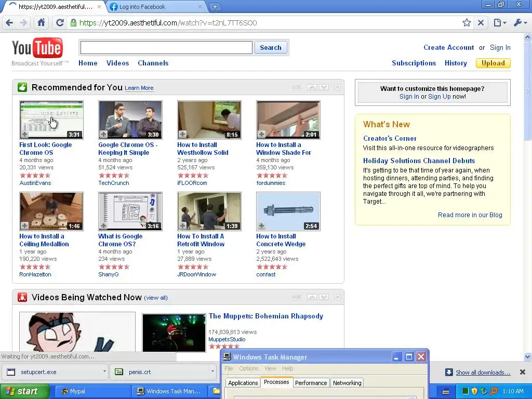Open the setupcert.exe downloaded file
The image size is (532, 399).
click(x=51, y=372)
